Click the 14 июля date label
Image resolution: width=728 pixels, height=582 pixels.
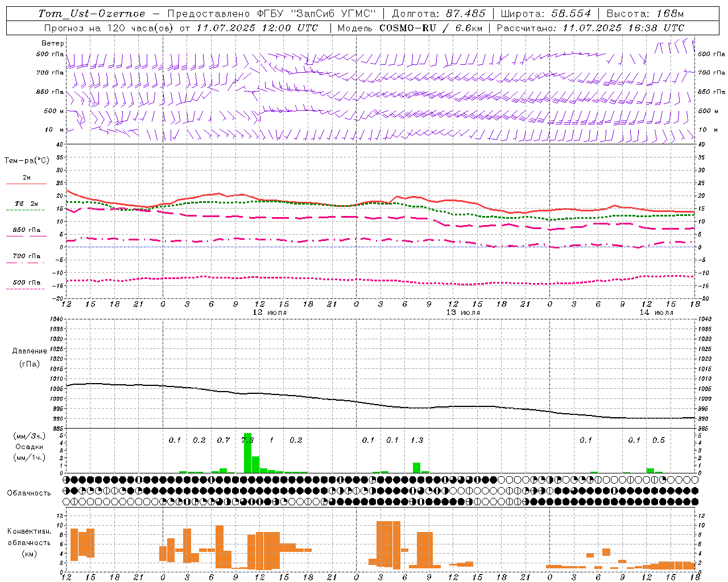pyautogui.click(x=656, y=313)
